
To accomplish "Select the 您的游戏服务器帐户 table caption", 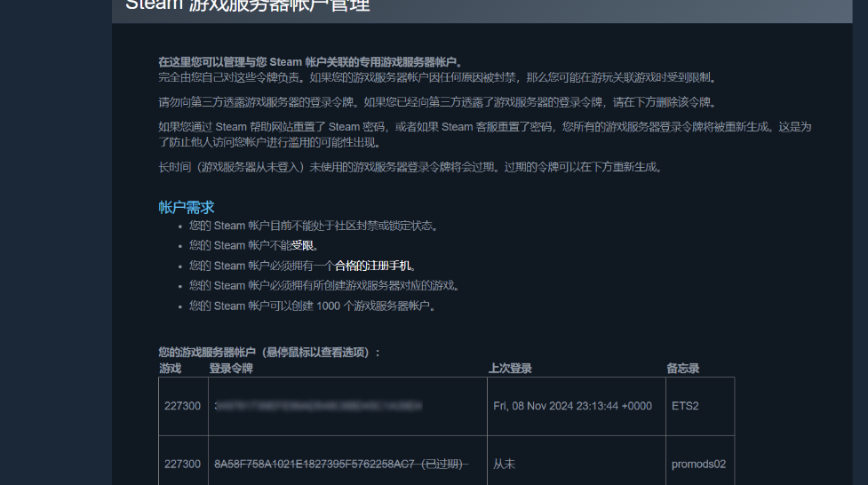I will coord(269,352).
